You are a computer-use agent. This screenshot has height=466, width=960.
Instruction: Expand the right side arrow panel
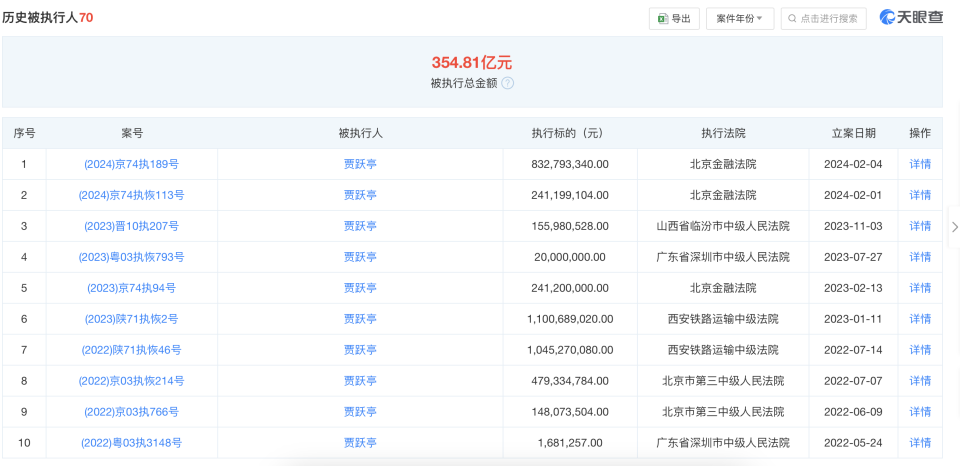click(x=954, y=227)
